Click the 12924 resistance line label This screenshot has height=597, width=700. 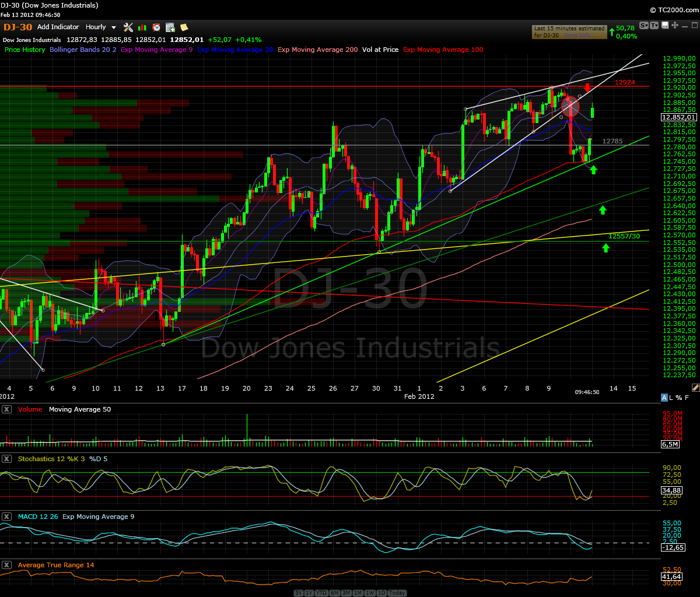[624, 83]
